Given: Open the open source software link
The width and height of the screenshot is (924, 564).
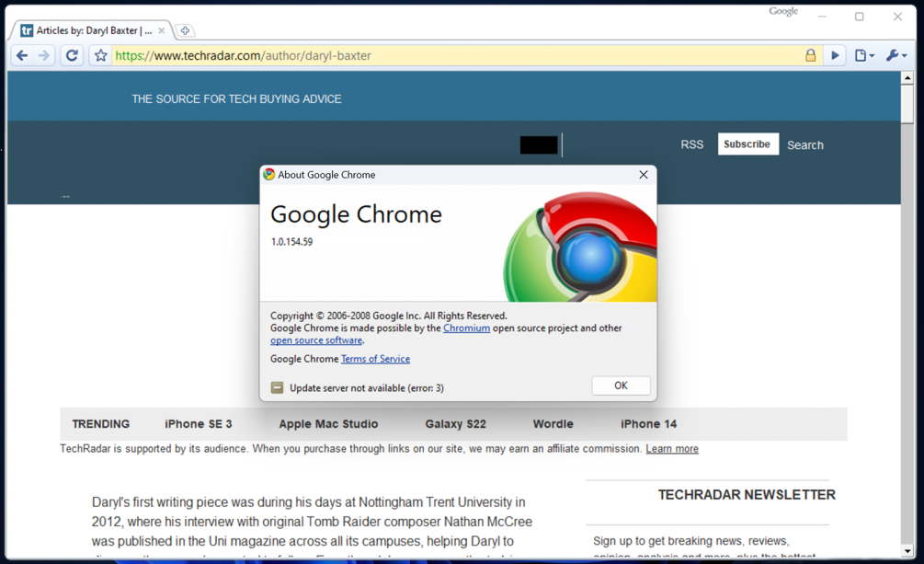Looking at the screenshot, I should point(316,340).
